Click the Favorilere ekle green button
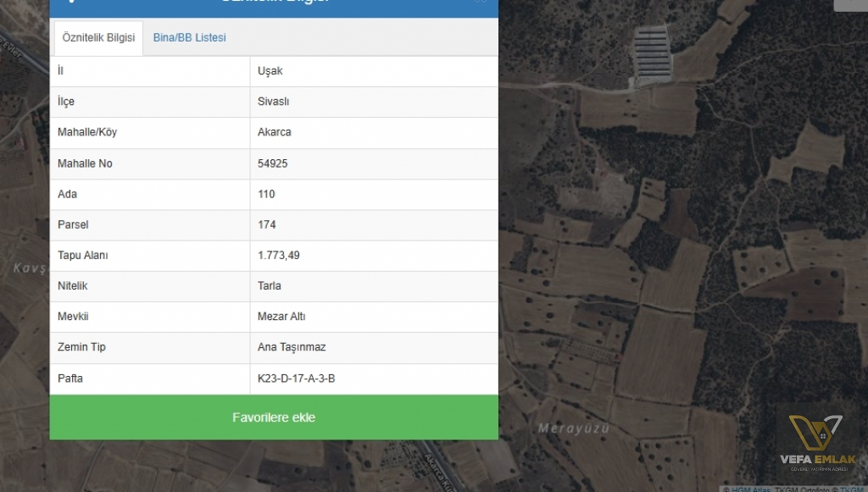868x492 pixels. [x=274, y=417]
